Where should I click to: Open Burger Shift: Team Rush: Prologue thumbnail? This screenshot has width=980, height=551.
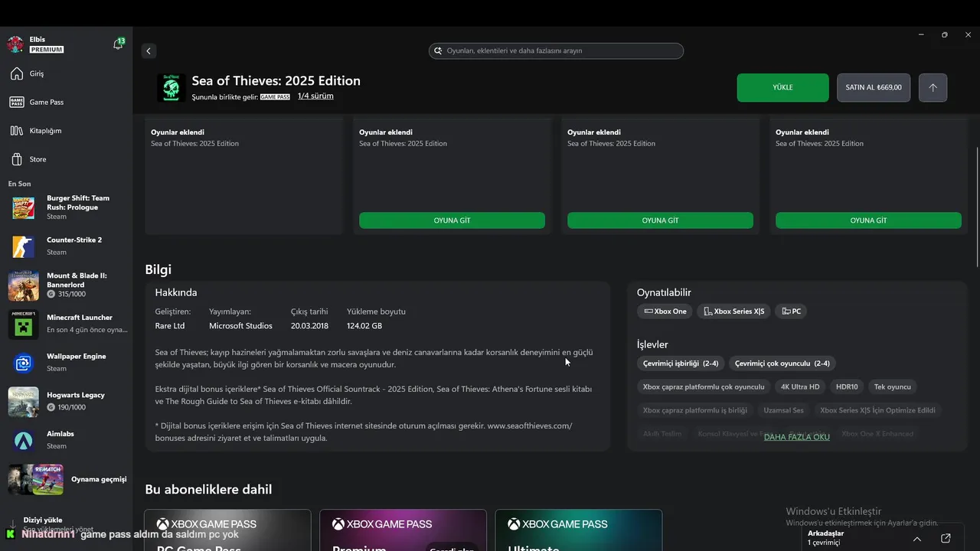(23, 207)
